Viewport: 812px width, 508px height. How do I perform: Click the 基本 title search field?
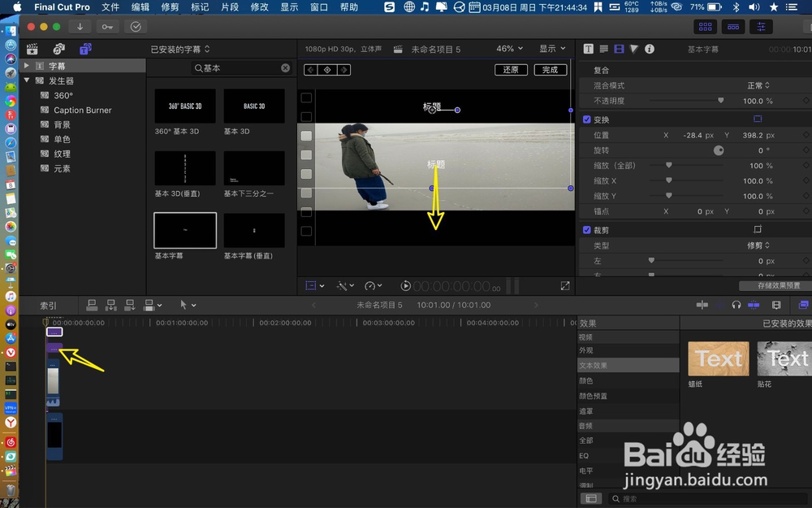click(242, 68)
